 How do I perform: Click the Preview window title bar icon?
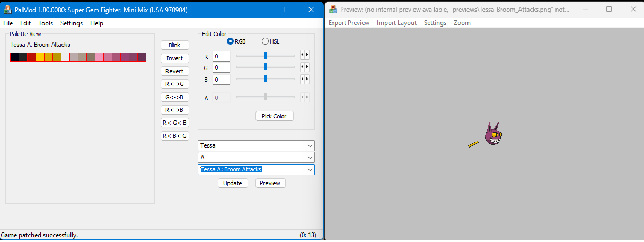[333, 9]
